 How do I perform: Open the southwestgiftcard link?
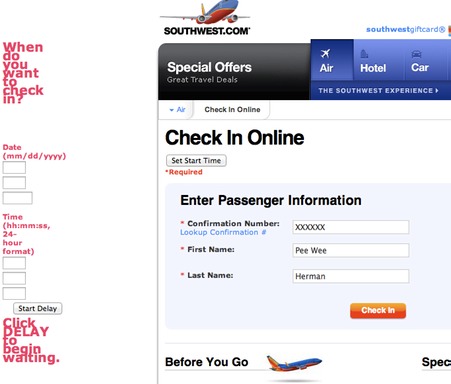coord(406,29)
